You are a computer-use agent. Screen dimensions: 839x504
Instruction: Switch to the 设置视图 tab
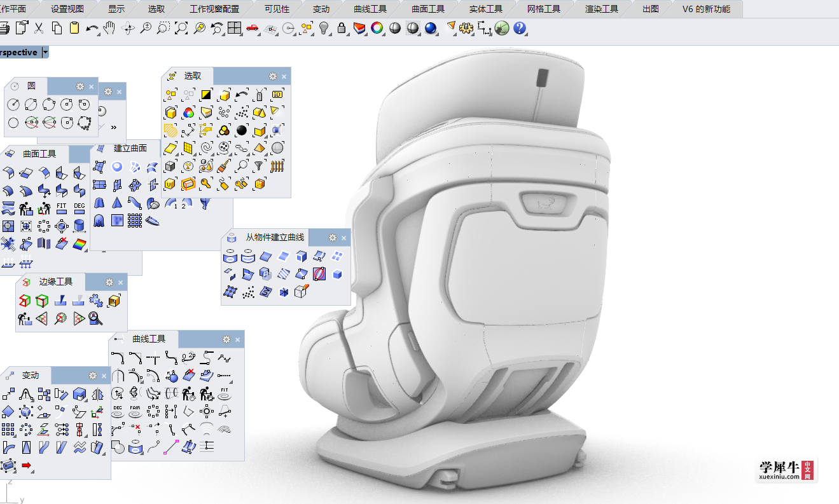(x=67, y=9)
